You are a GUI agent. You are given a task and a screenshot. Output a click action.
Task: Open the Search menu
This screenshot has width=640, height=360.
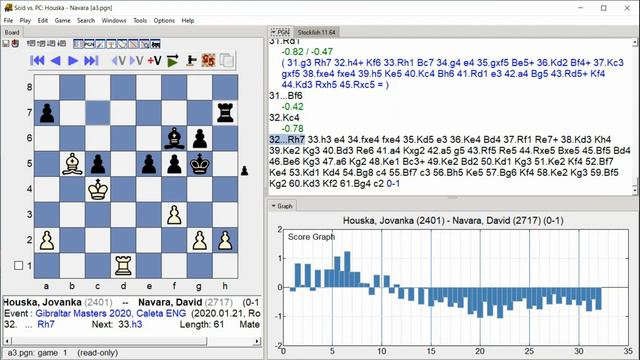click(x=86, y=20)
